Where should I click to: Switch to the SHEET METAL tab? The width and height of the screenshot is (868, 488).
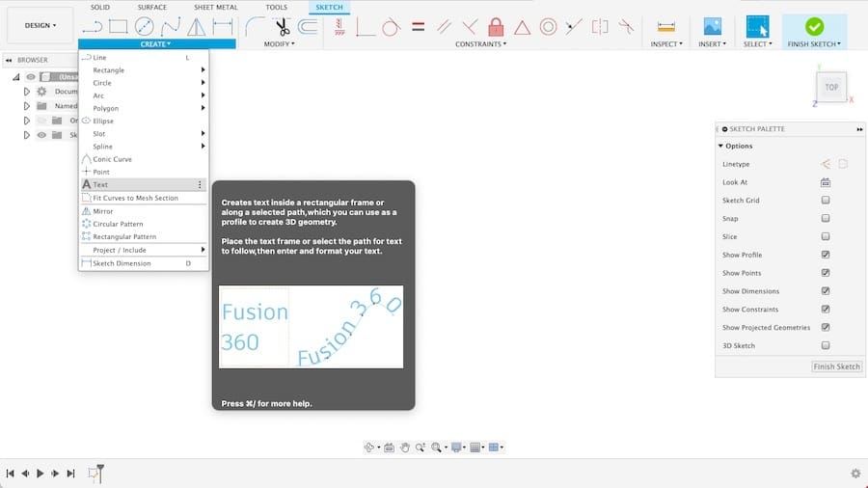pyautogui.click(x=216, y=7)
